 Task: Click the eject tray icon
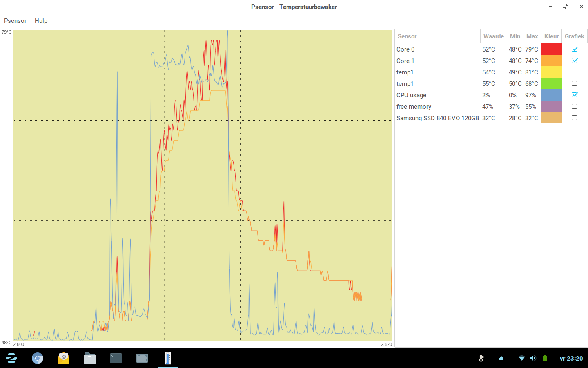[501, 359]
